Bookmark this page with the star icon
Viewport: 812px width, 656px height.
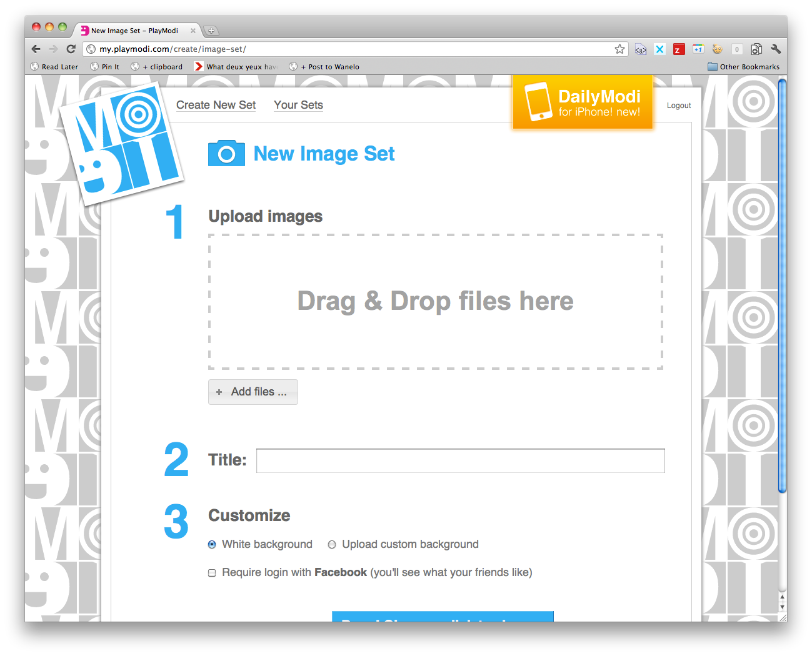pos(619,49)
